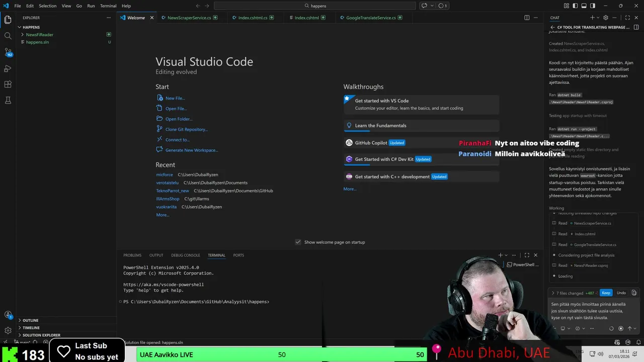Click the New File... link
Viewport: 644px width, 362px height.
(175, 98)
